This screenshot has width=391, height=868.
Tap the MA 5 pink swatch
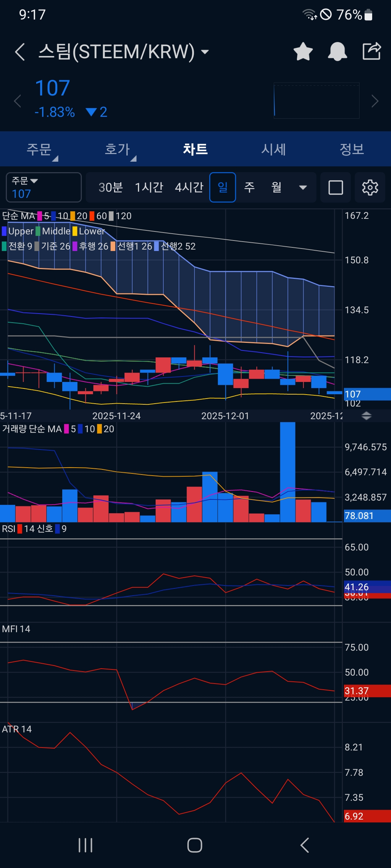(x=40, y=216)
